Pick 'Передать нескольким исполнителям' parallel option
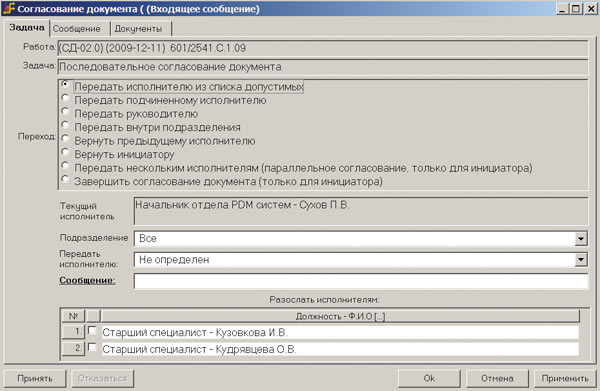 click(65, 165)
